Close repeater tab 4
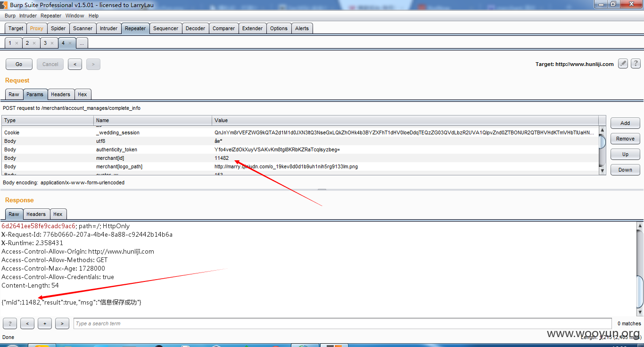The width and height of the screenshot is (644, 347). [70, 43]
